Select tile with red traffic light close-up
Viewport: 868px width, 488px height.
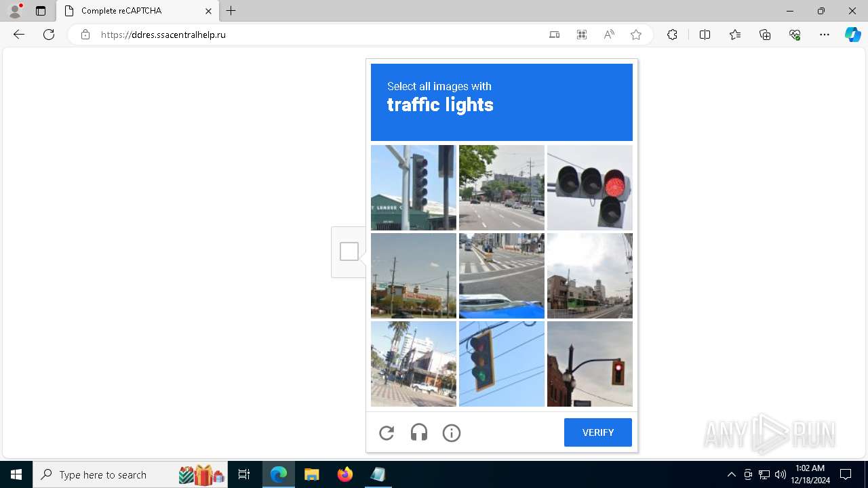pyautogui.click(x=590, y=188)
